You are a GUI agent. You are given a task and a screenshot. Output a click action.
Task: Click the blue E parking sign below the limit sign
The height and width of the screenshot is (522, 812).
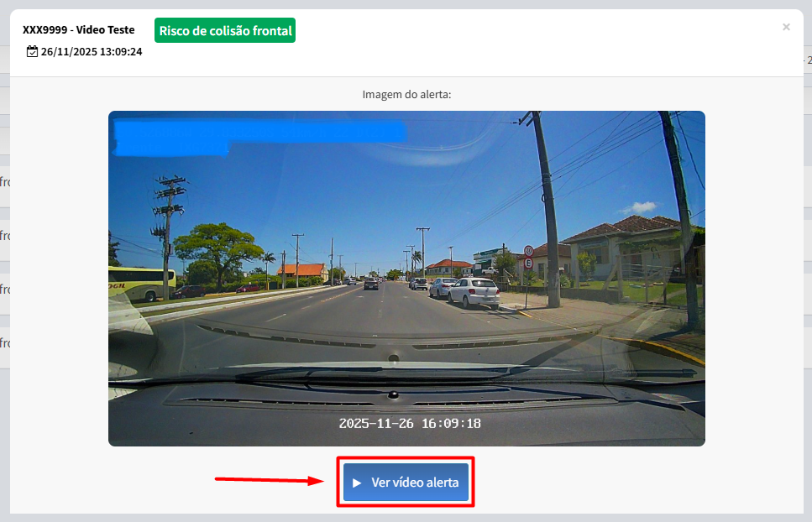click(528, 263)
